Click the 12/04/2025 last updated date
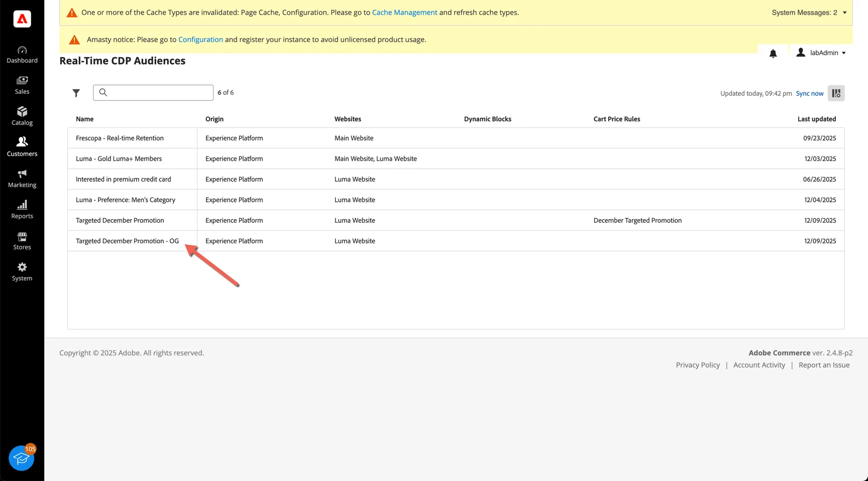868x481 pixels. (820, 200)
